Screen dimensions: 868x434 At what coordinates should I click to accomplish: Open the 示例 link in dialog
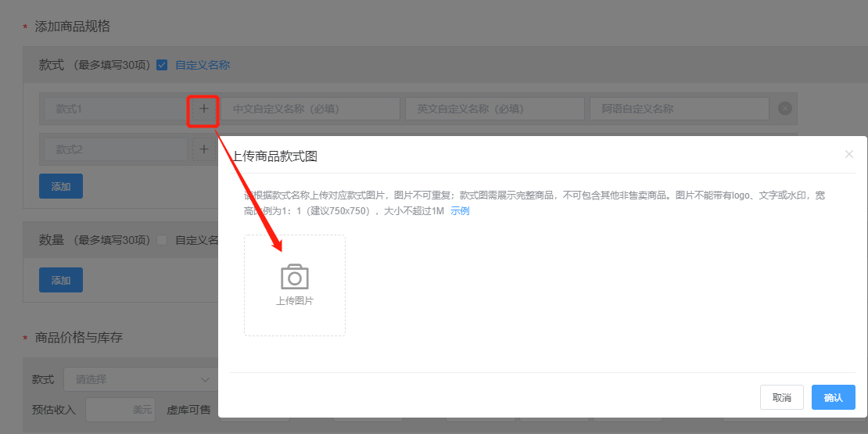(x=460, y=211)
